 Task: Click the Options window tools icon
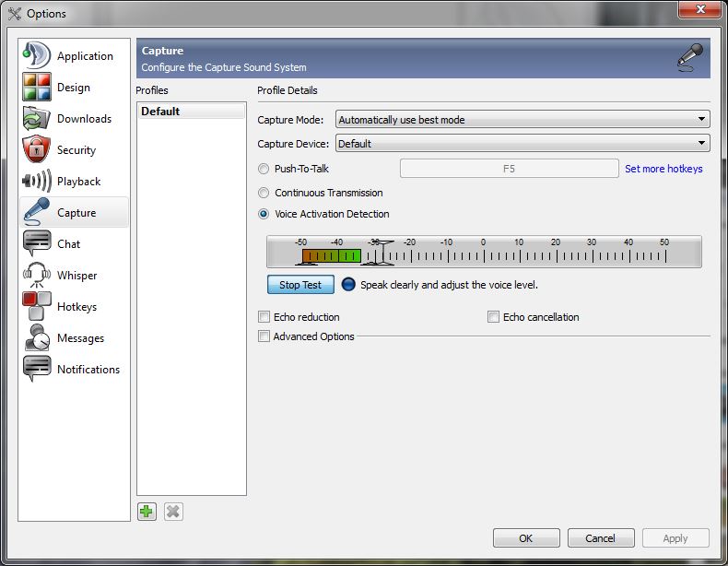click(x=15, y=14)
